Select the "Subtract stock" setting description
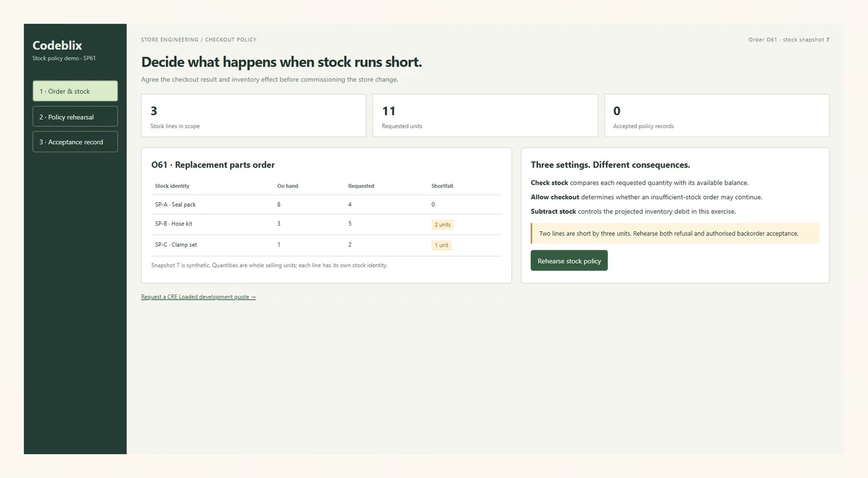 (633, 212)
